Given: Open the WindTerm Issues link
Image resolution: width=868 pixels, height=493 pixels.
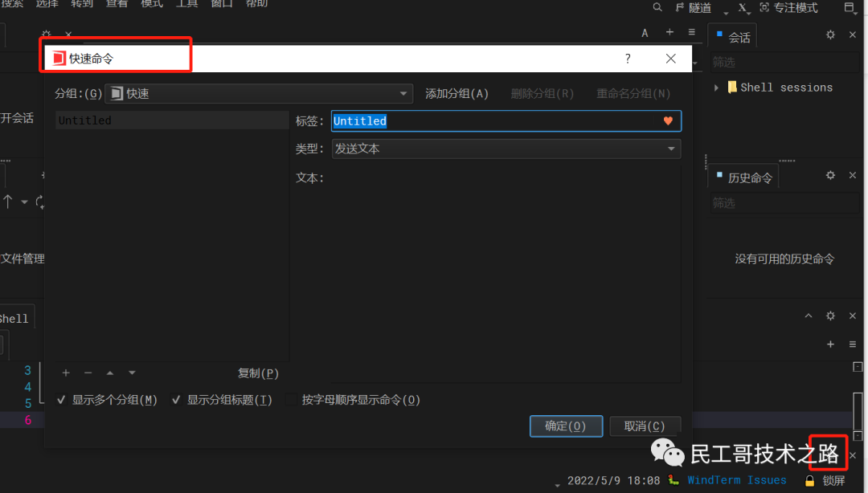Looking at the screenshot, I should (737, 480).
